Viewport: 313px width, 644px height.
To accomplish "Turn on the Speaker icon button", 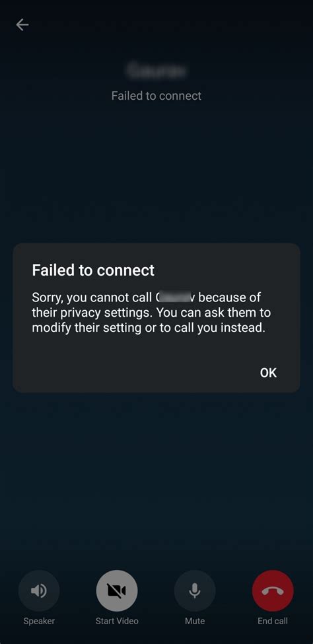I will pos(39,590).
